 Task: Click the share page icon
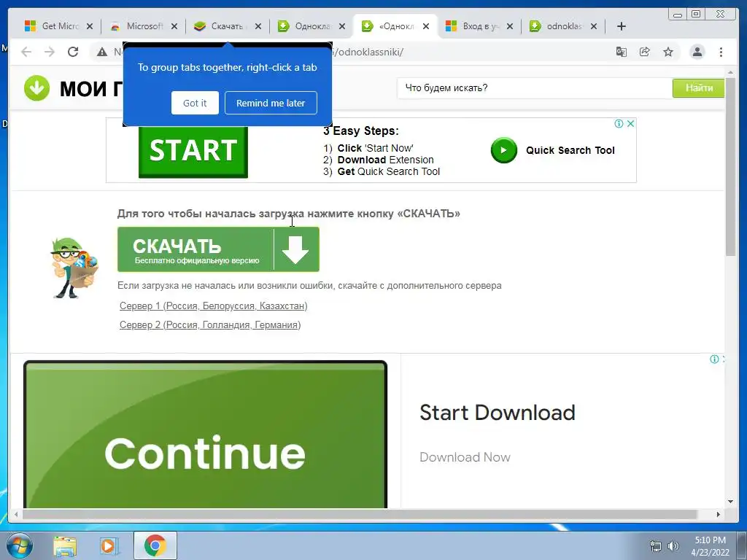point(645,52)
